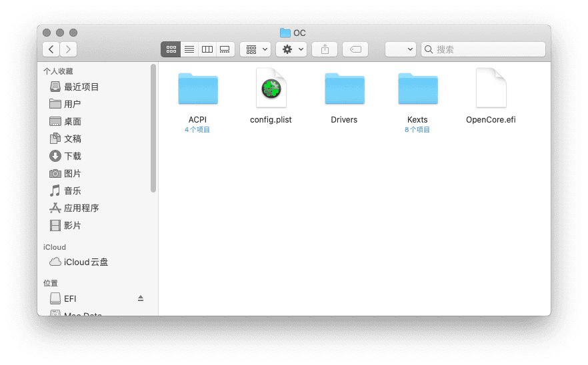Viewport: 588px width, 365px height.
Task: Click the 个人收藏 sidebar section header
Action: pos(58,71)
